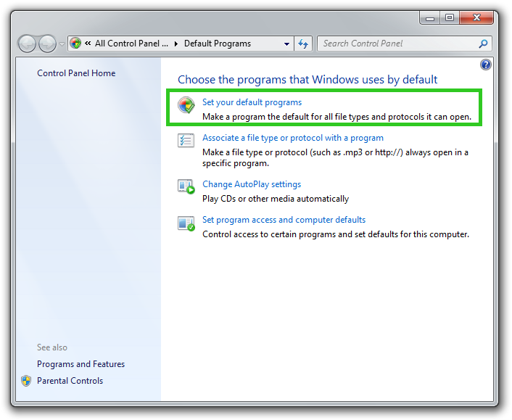Click the Default Programs breadcrumb
Screen dimensions: 512x420
(x=218, y=44)
